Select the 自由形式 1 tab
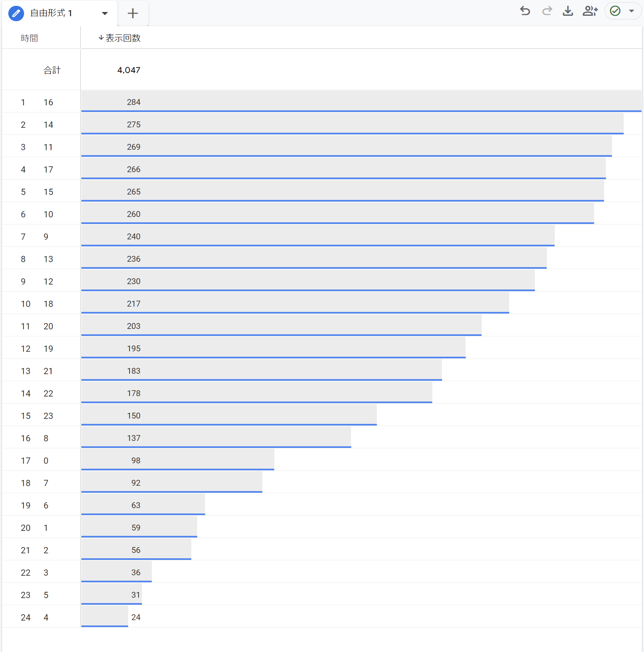 (51, 13)
